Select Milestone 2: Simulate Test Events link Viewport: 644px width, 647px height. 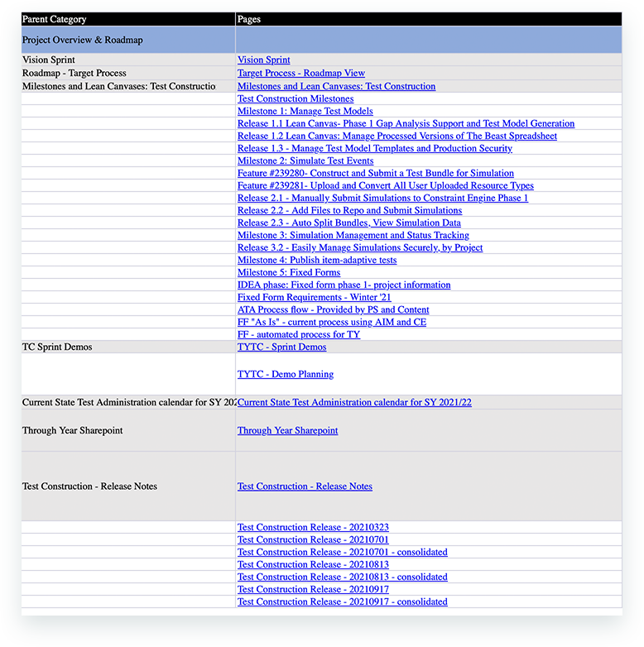305,161
